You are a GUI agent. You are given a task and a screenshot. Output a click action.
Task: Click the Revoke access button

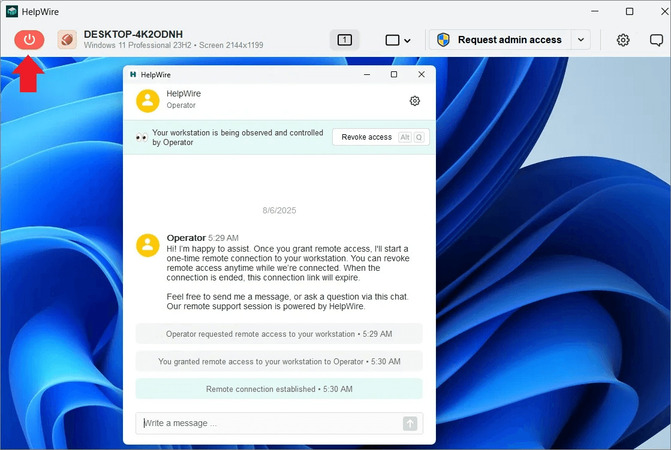[x=380, y=137]
